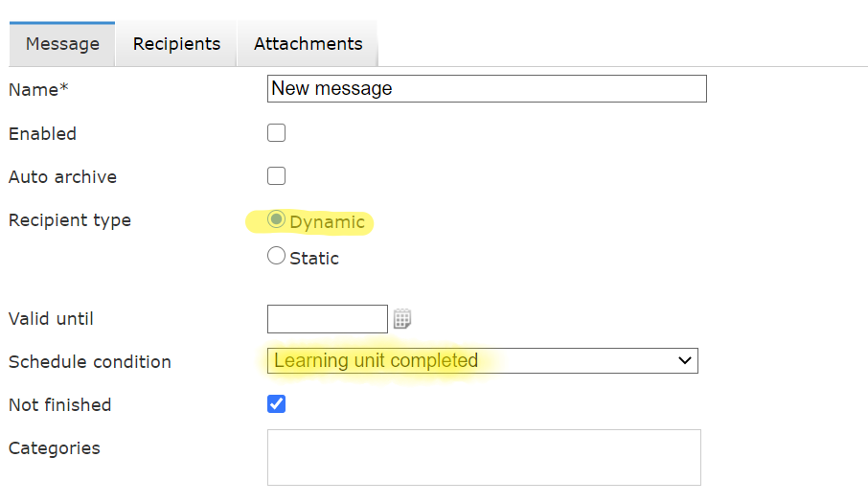This screenshot has height=503, width=868.
Task: Click inside the Categories box
Action: pyautogui.click(x=484, y=458)
